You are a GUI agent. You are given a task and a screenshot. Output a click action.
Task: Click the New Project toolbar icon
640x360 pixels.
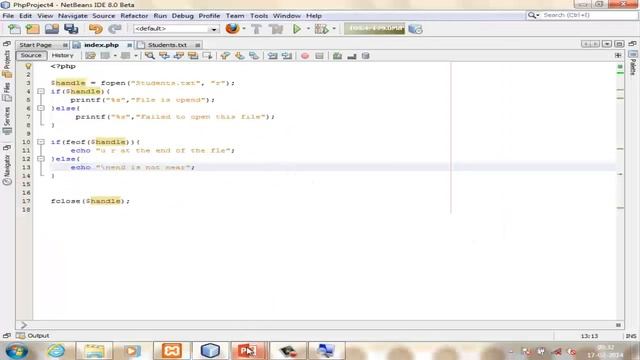click(x=33, y=29)
